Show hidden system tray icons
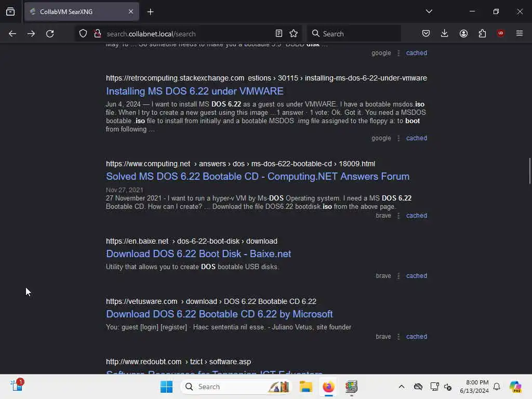Viewport: 532px width, 399px height. (402, 387)
